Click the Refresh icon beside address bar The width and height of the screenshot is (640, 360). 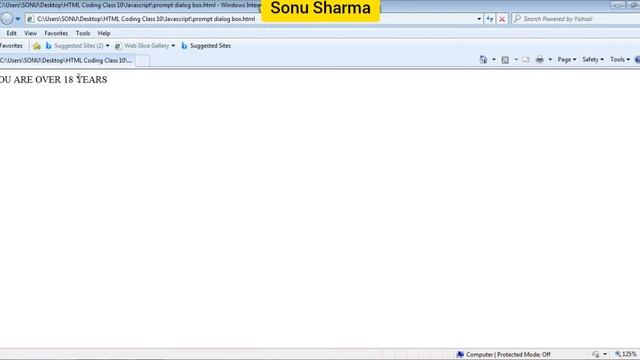pyautogui.click(x=489, y=19)
